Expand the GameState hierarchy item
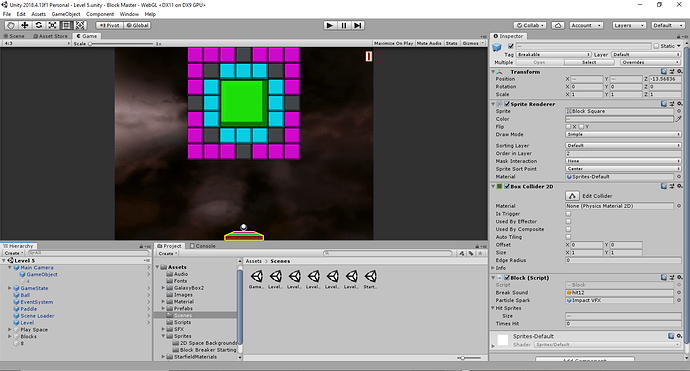The width and height of the screenshot is (690, 371). point(10,288)
